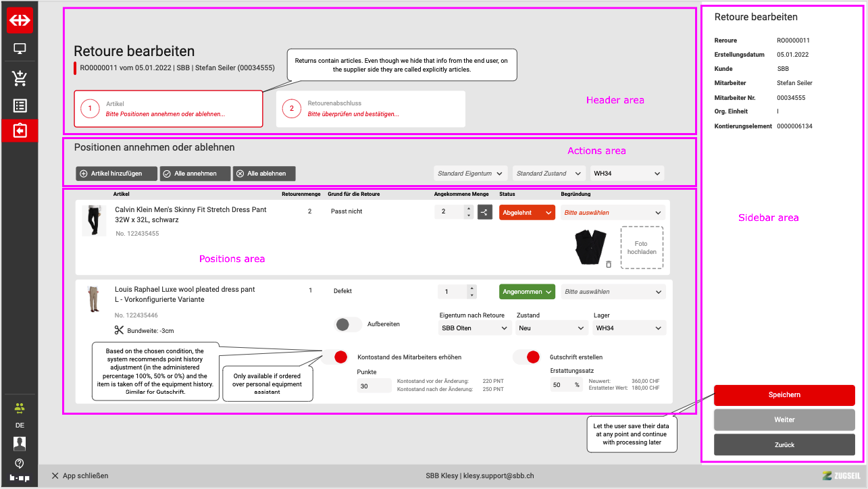Viewport: 868px width, 489px height.
Task: Click the Foto hochladen upload box
Action: pos(641,248)
